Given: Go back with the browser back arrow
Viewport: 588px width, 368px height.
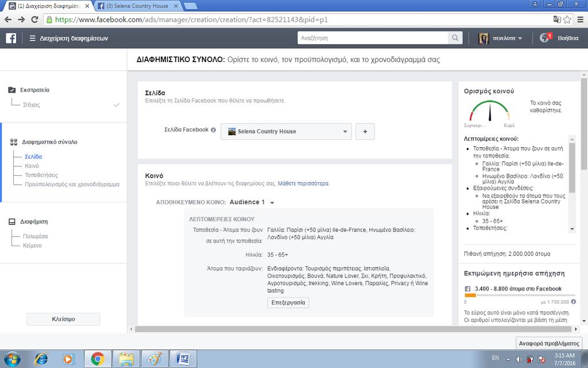Looking at the screenshot, I should 8,20.
